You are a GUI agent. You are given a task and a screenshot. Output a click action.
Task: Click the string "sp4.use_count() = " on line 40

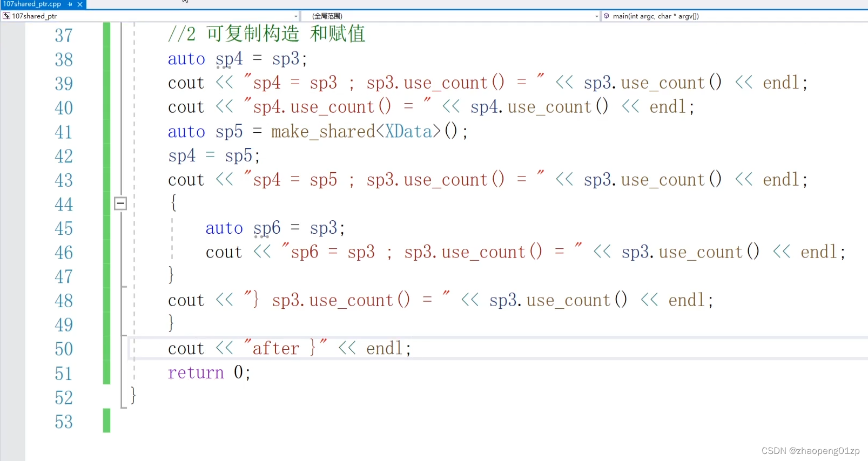tap(337, 106)
